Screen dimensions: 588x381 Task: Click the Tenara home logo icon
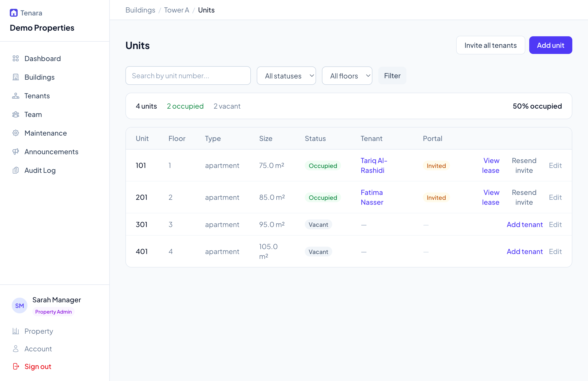click(x=13, y=13)
